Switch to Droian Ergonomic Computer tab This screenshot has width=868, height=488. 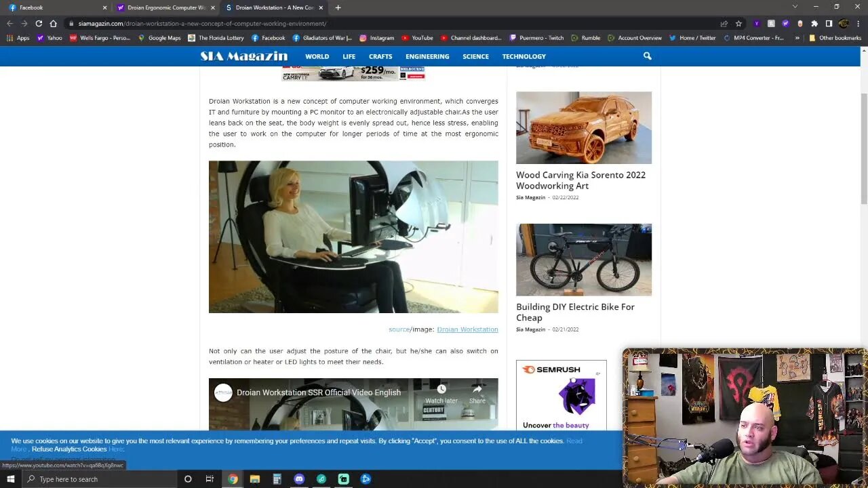pyautogui.click(x=166, y=7)
